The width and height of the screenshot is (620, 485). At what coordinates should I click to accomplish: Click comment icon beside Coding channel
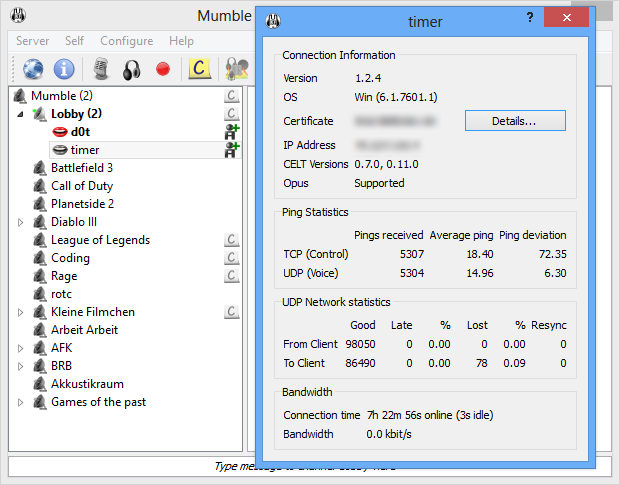click(x=232, y=258)
